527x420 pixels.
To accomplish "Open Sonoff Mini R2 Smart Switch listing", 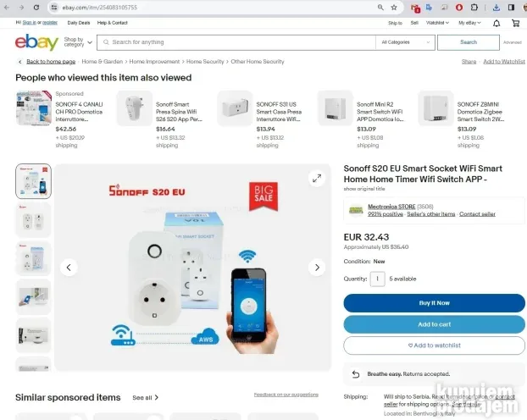I will point(380,112).
